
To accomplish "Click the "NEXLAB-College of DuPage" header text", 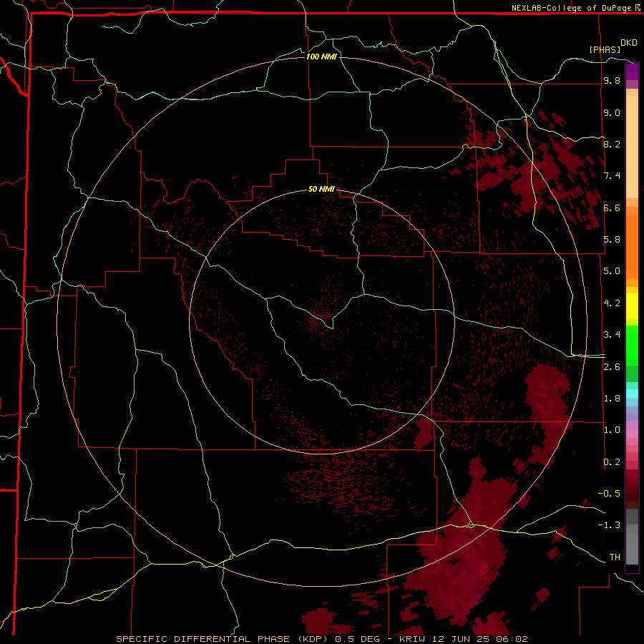I will pos(572,8).
